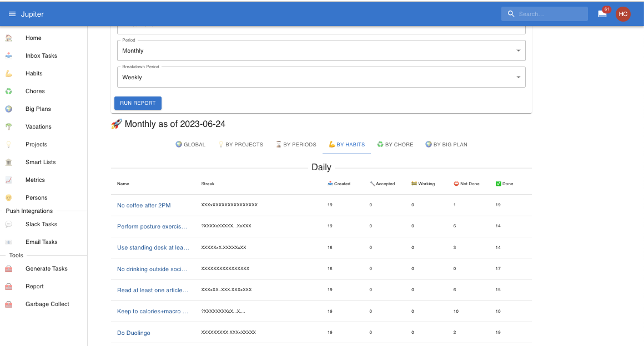Screen dimensions: 644x346
Task: Click the Smart Lists building icon
Action: (9, 162)
